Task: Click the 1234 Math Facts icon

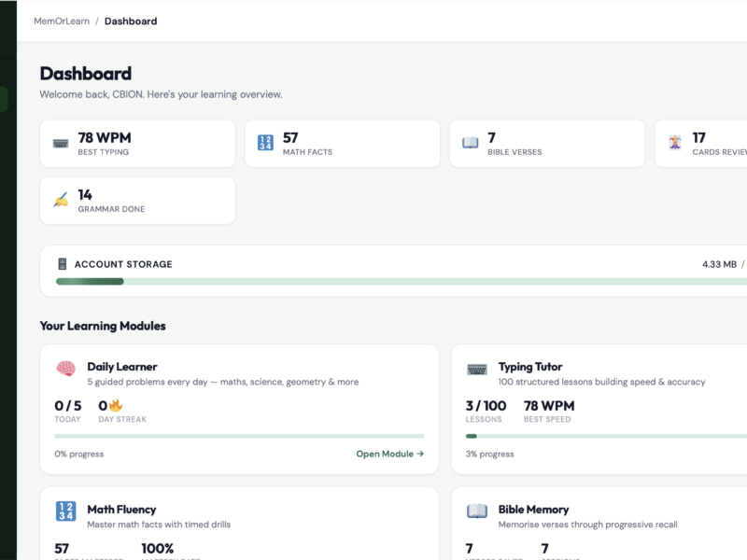Action: (x=265, y=143)
